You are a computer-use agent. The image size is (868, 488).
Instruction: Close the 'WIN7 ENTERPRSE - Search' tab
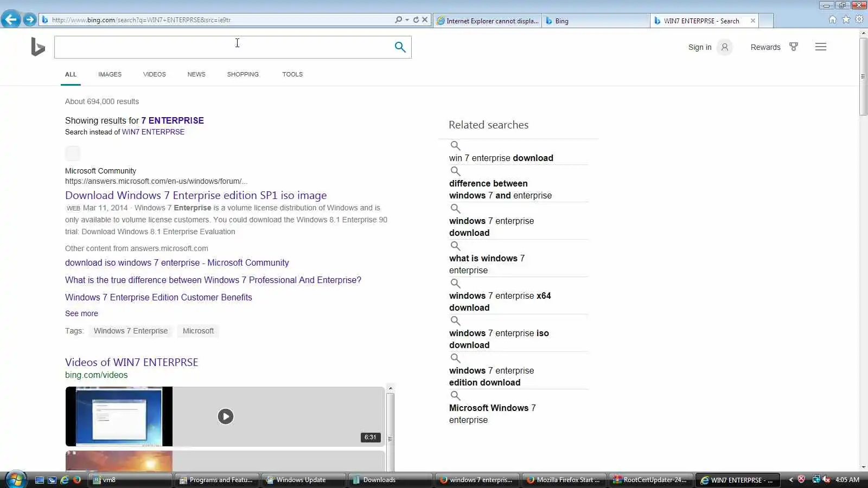(752, 21)
